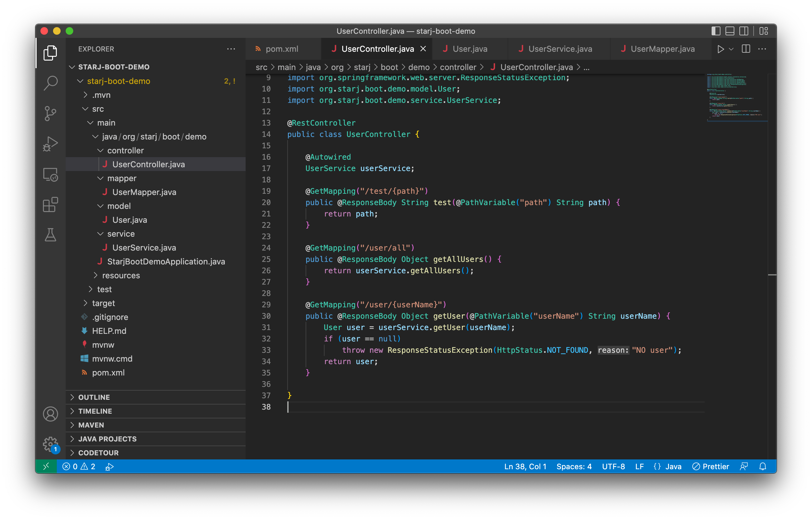Open the run button dropdown arrow
The width and height of the screenshot is (812, 520).
click(x=731, y=49)
